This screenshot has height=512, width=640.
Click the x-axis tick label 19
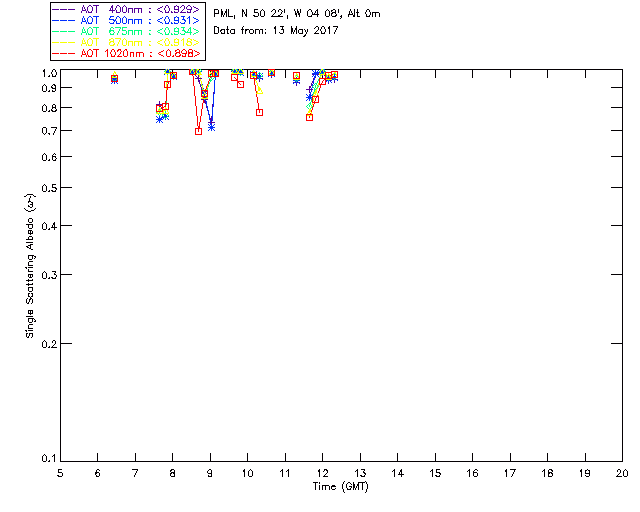[x=585, y=473]
